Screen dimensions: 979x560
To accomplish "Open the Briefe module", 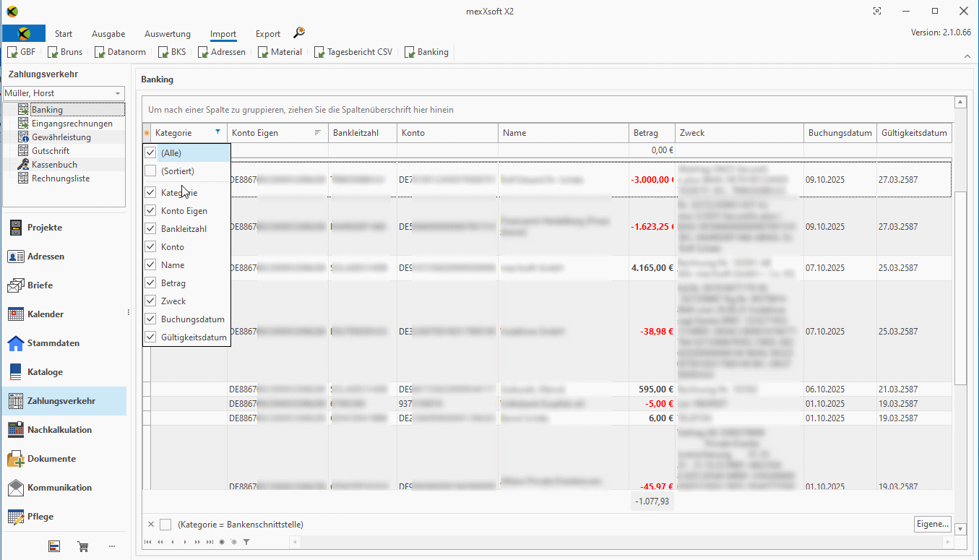I will 64,285.
